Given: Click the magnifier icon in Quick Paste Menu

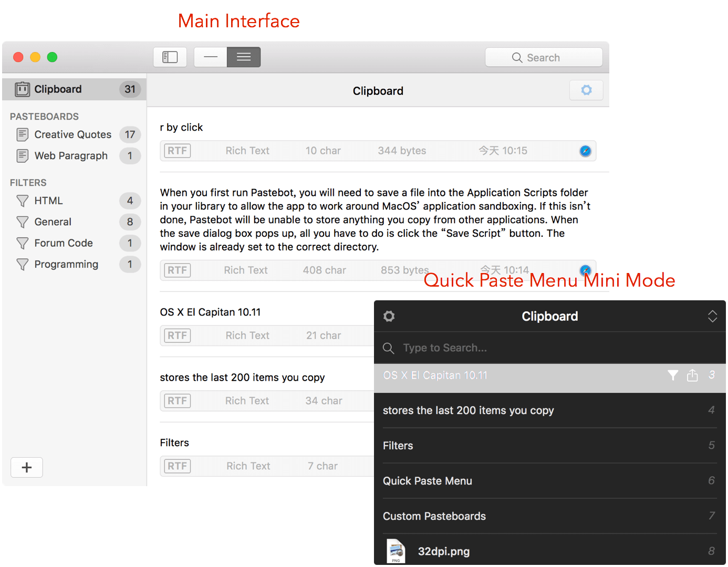Looking at the screenshot, I should pos(389,348).
